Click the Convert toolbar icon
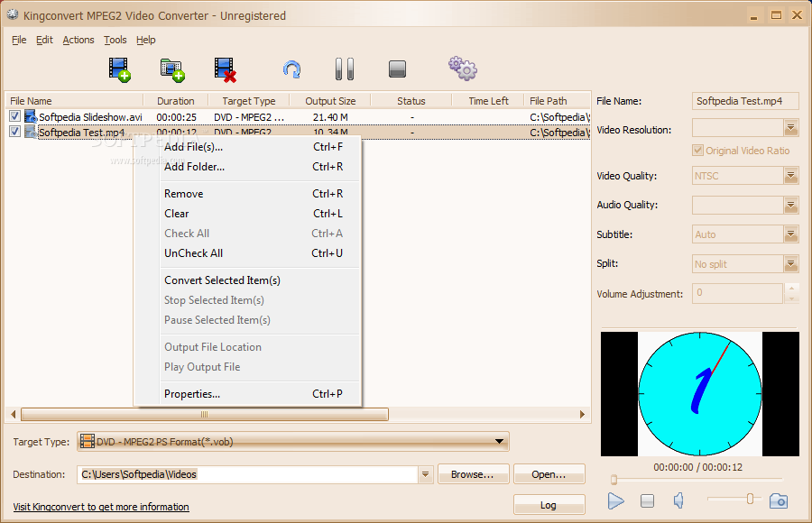This screenshot has width=812, height=523. tap(292, 69)
